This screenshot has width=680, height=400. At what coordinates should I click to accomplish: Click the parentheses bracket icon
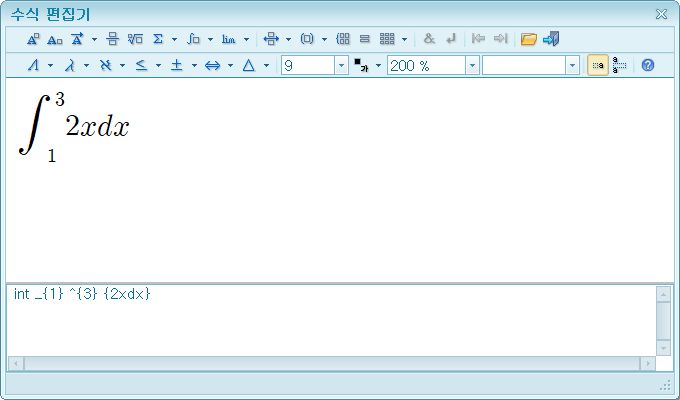pos(307,39)
